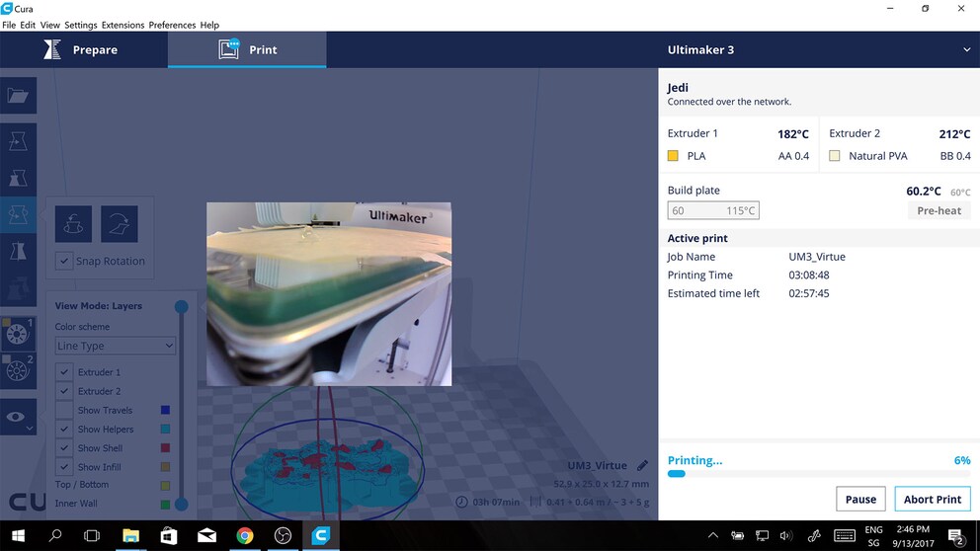This screenshot has height=551, width=980.
Task: Click the Show Travels blue swatch
Action: (x=165, y=410)
